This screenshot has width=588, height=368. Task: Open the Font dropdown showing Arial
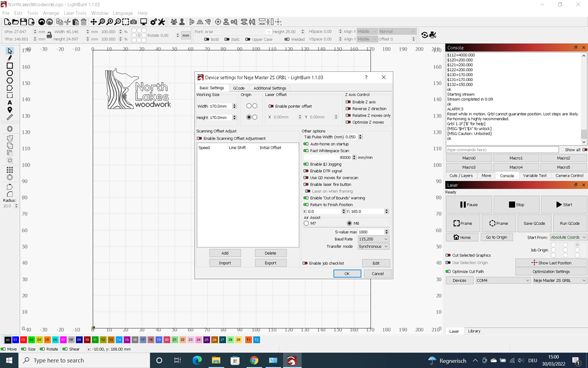[x=237, y=32]
